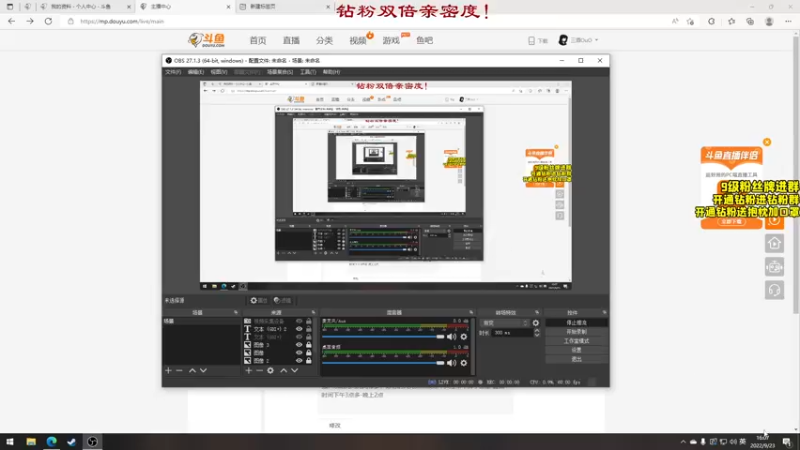Toggle the lock on the 图像 2 source
Image resolution: width=800 pixels, height=450 pixels.
(x=309, y=361)
